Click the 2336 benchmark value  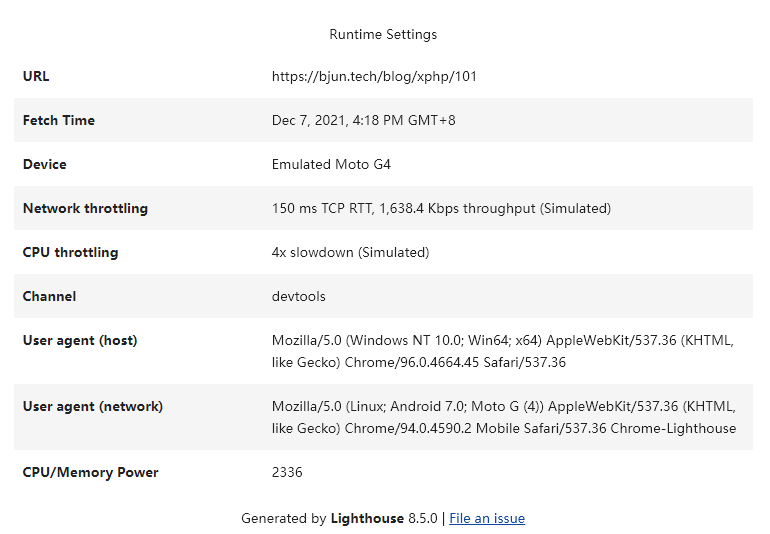click(287, 472)
